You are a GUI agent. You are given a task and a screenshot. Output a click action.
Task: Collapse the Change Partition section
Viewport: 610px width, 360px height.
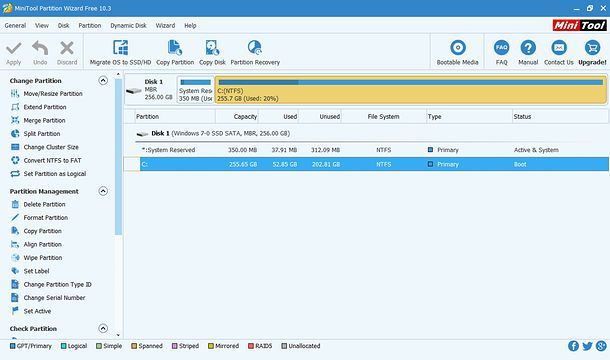pos(103,81)
